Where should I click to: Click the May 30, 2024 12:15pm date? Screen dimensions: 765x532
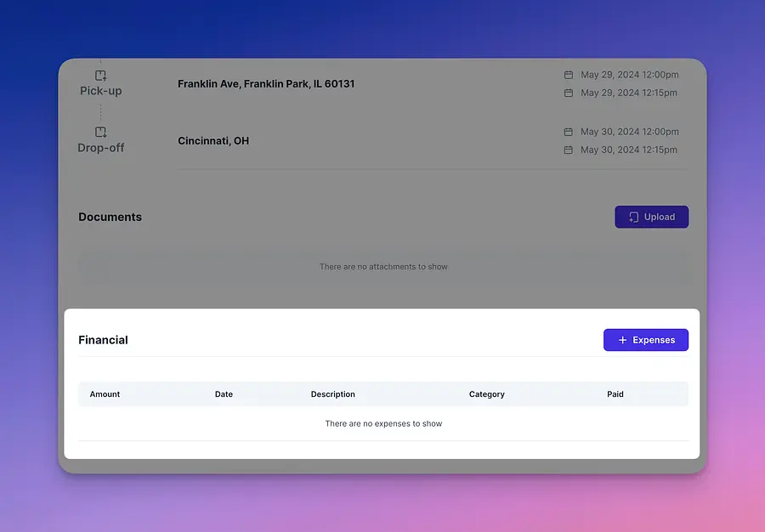628,150
